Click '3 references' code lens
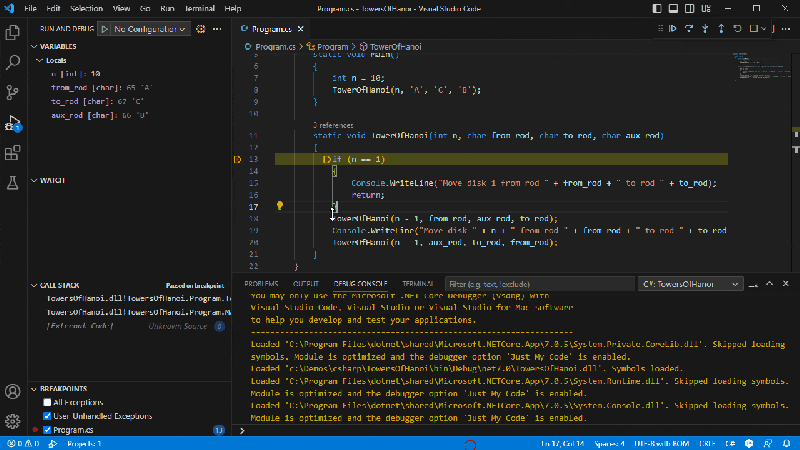The width and height of the screenshot is (800, 450). (x=333, y=126)
